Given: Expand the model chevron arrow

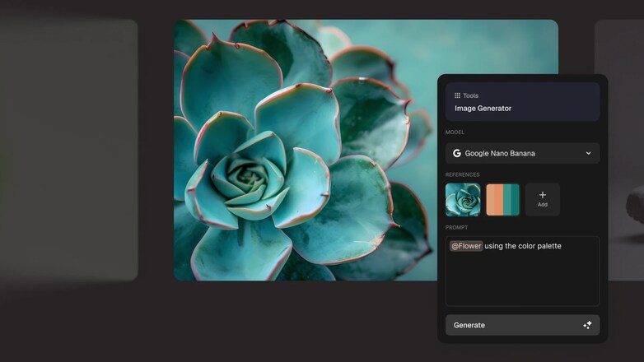Looking at the screenshot, I should (588, 153).
